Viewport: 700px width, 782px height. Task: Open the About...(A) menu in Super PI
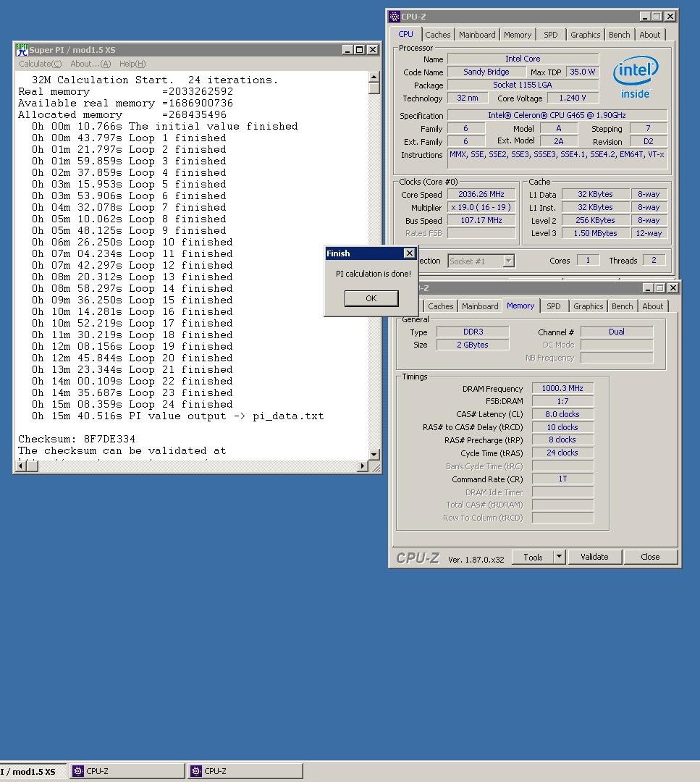(x=90, y=64)
